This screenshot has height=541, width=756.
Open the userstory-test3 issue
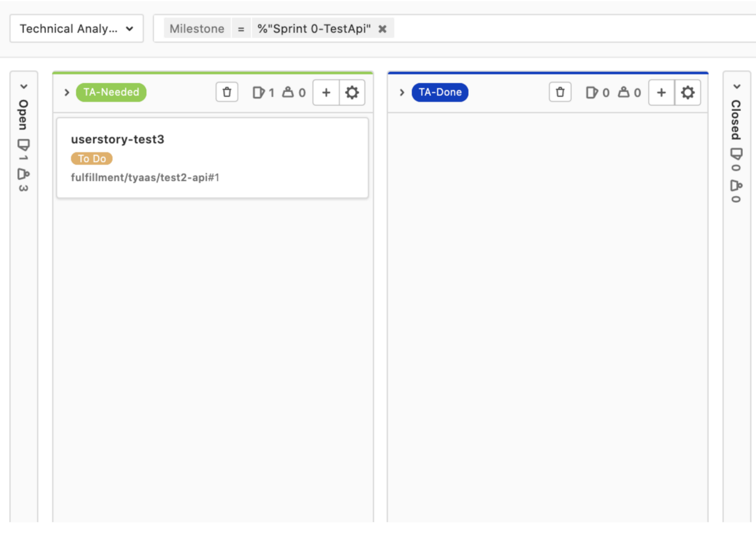pyautogui.click(x=117, y=139)
